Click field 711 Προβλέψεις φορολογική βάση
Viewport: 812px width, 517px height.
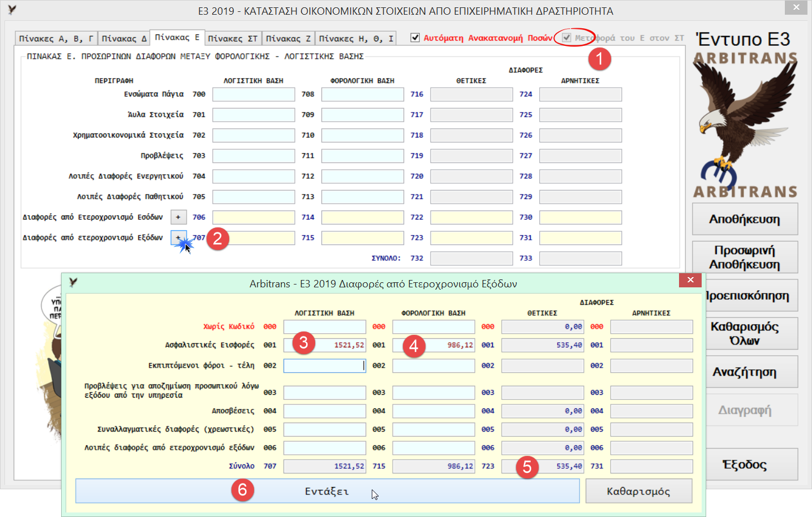(x=363, y=156)
